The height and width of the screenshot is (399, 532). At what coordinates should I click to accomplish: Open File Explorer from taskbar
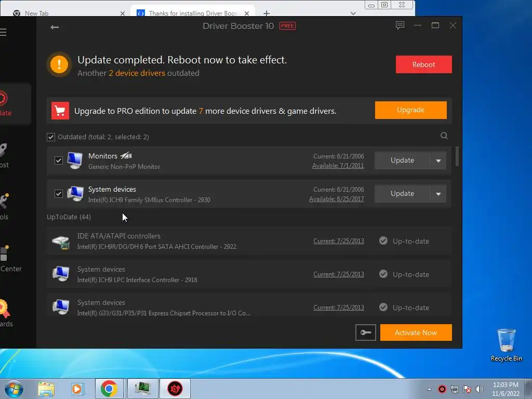[x=46, y=389]
